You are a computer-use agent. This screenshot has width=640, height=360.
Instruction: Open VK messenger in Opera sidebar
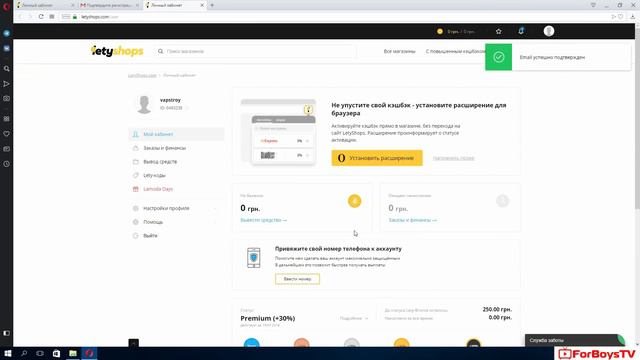point(7,48)
